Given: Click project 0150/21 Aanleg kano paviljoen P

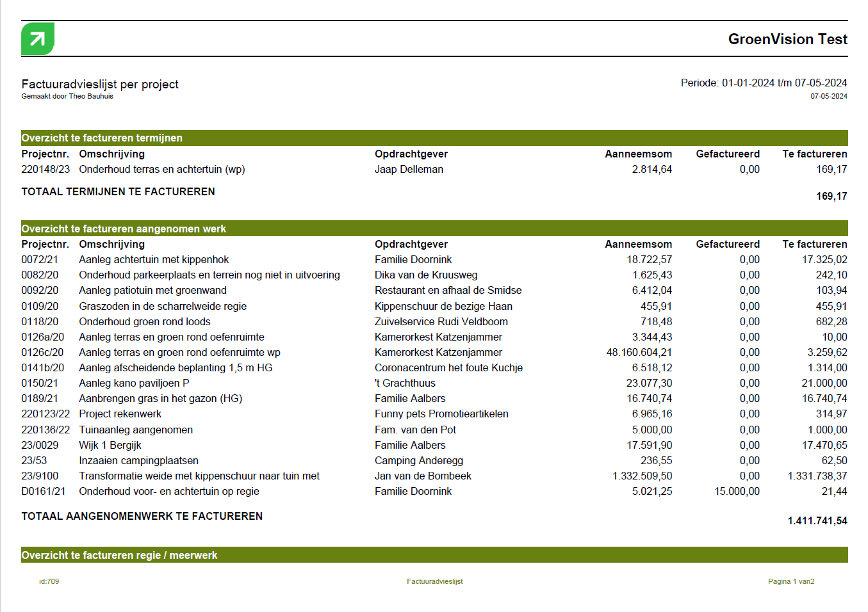Looking at the screenshot, I should click(134, 383).
